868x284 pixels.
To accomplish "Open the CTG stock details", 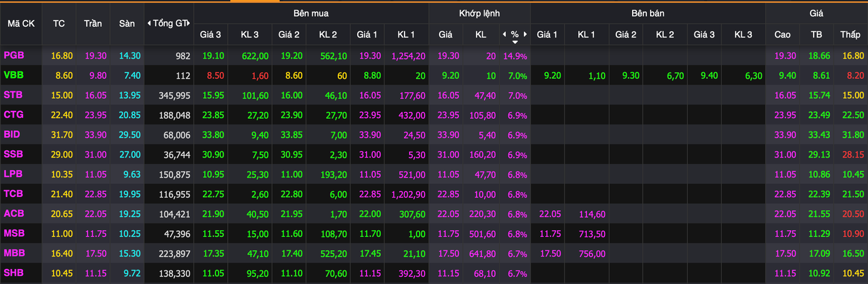I will (x=14, y=115).
